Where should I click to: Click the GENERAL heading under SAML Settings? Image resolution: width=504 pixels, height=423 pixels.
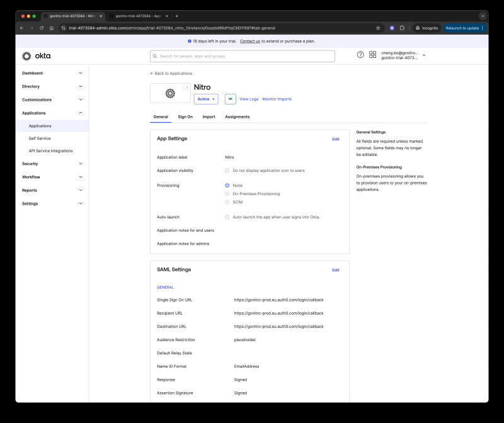click(x=165, y=288)
